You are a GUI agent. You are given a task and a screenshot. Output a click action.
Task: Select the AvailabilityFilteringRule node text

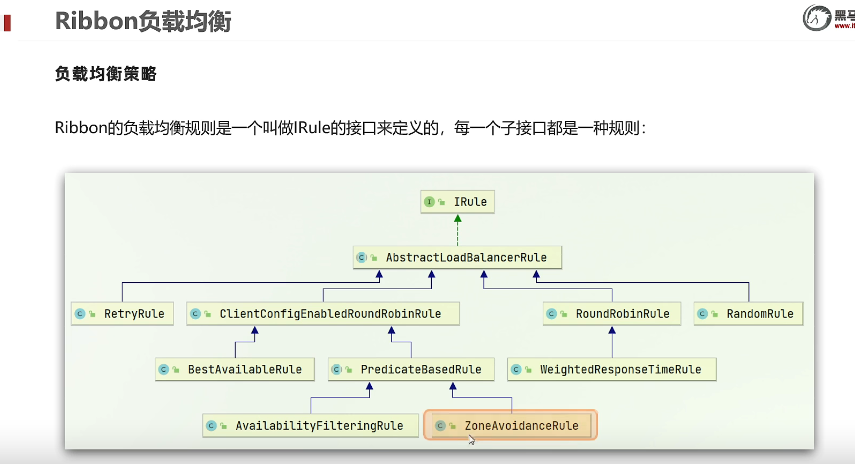(x=320, y=426)
